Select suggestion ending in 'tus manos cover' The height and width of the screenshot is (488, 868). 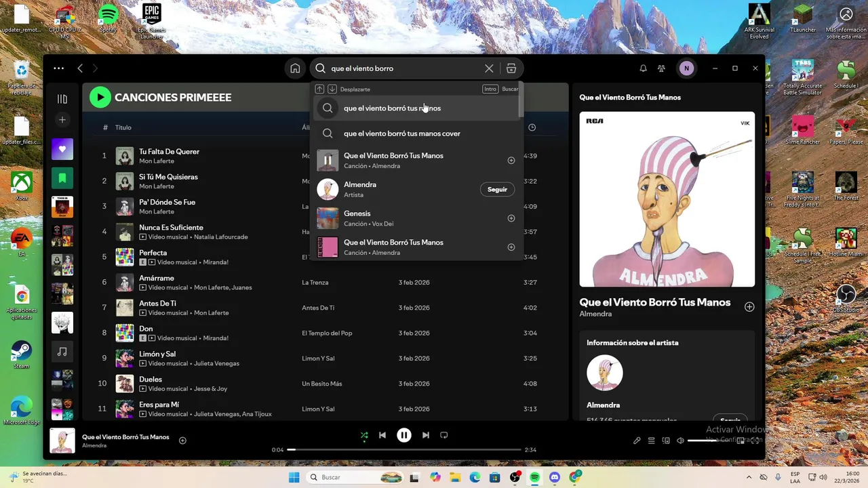(x=417, y=134)
